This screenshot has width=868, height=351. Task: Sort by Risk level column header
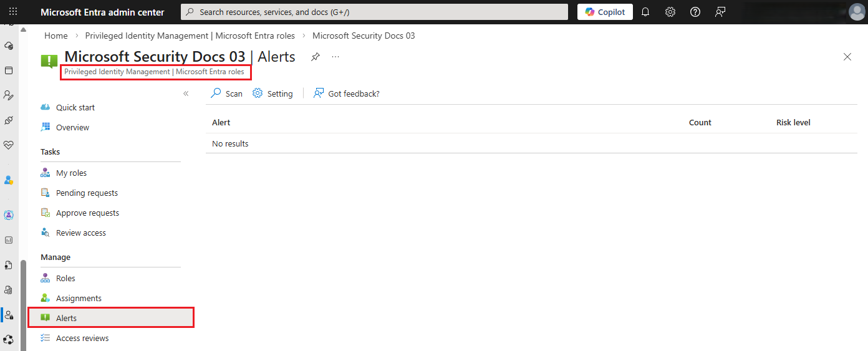[x=793, y=123]
